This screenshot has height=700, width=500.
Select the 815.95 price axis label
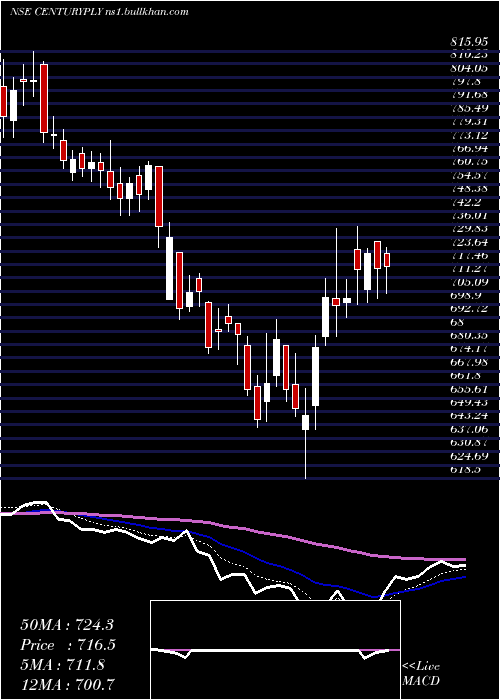pos(469,42)
